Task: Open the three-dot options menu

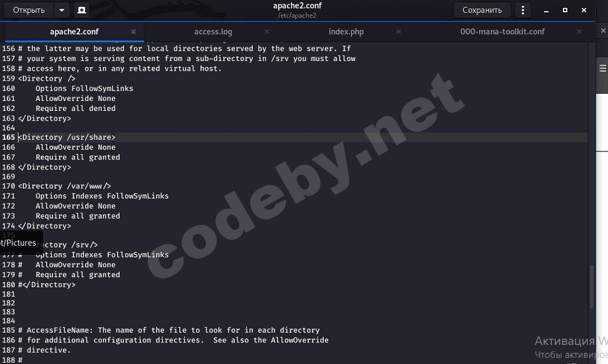Action: click(523, 10)
